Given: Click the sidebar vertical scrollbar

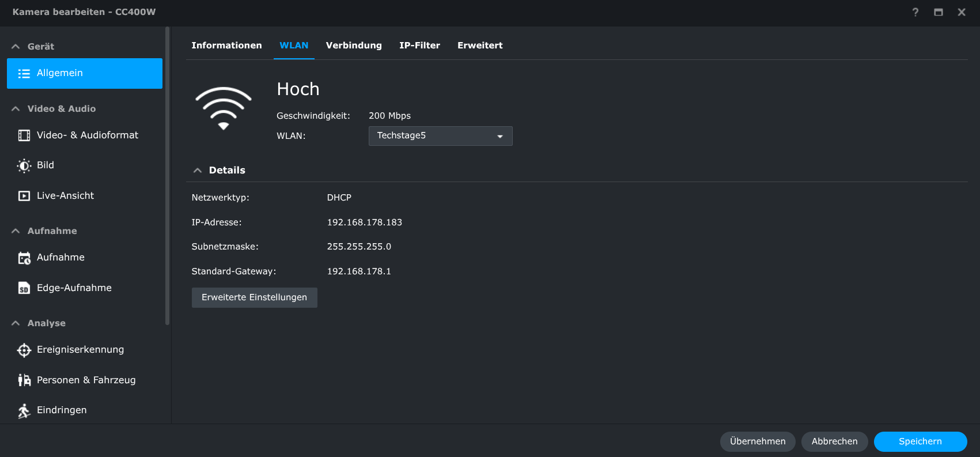Looking at the screenshot, I should (x=168, y=173).
